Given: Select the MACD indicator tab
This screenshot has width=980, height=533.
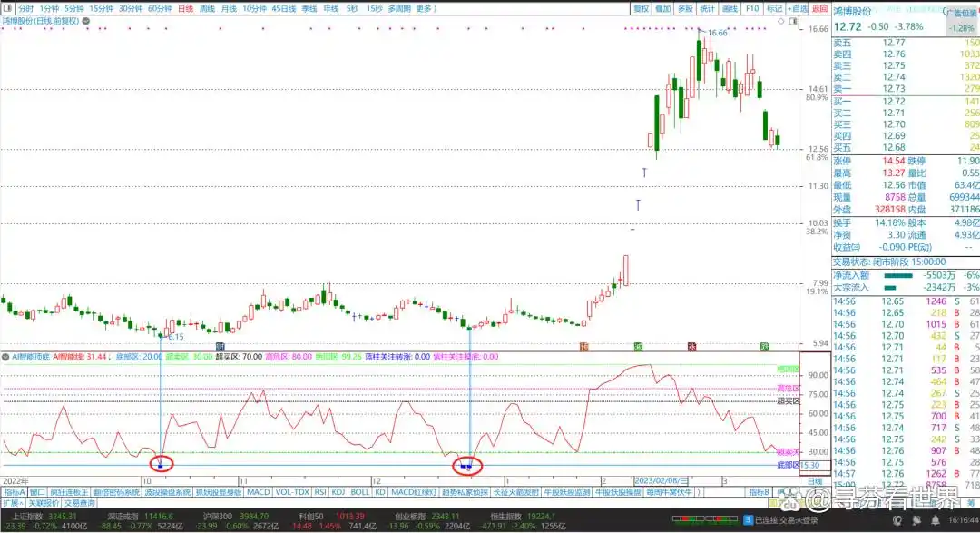Looking at the screenshot, I should [259, 492].
